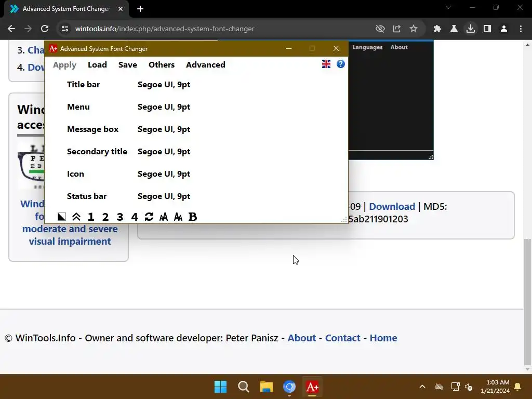Click the contrast invert icon in bottom toolbar
532x399 pixels.
[x=61, y=217]
